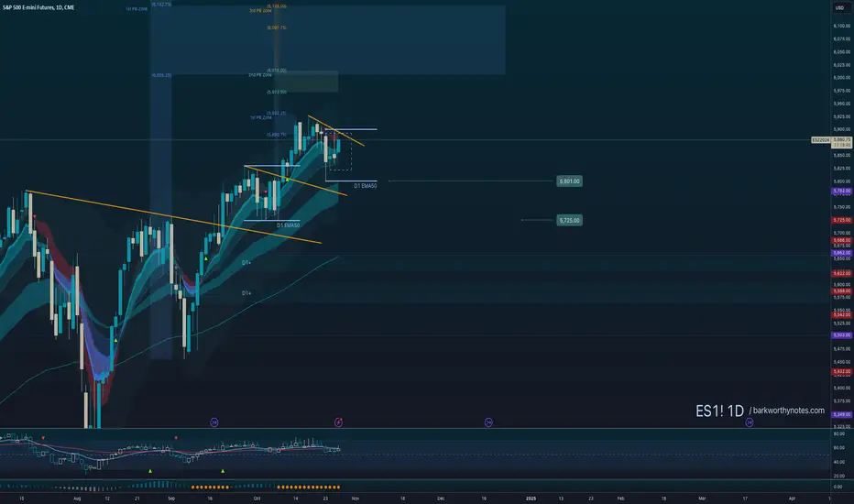Image resolution: width=854 pixels, height=504 pixels.
Task: Select purple 5,503.00 tag on price scale
Action: (x=842, y=335)
